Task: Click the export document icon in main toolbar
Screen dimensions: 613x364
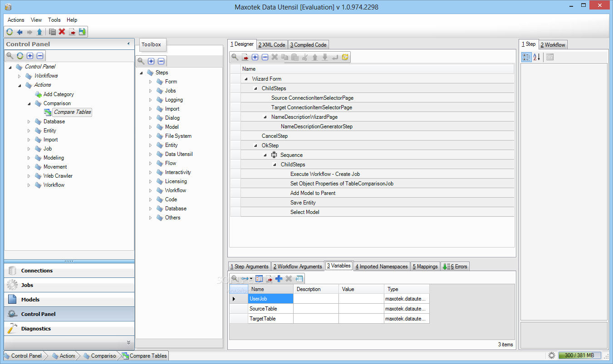Action: pyautogui.click(x=72, y=32)
